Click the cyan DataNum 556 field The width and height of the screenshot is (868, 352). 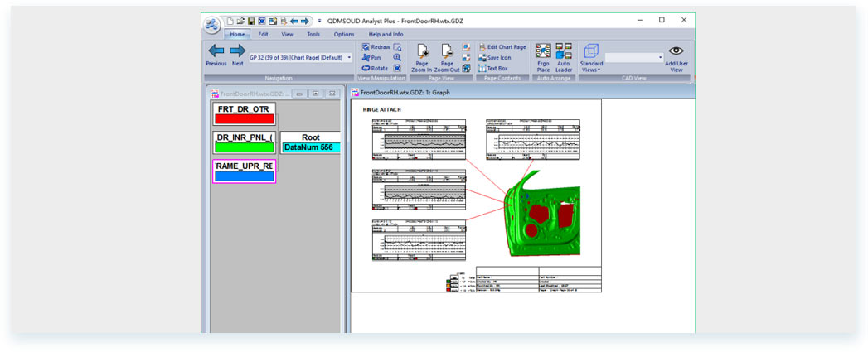311,147
